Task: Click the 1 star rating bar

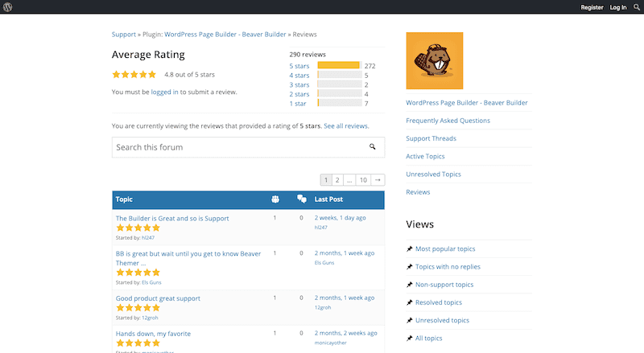Action: pyautogui.click(x=340, y=103)
